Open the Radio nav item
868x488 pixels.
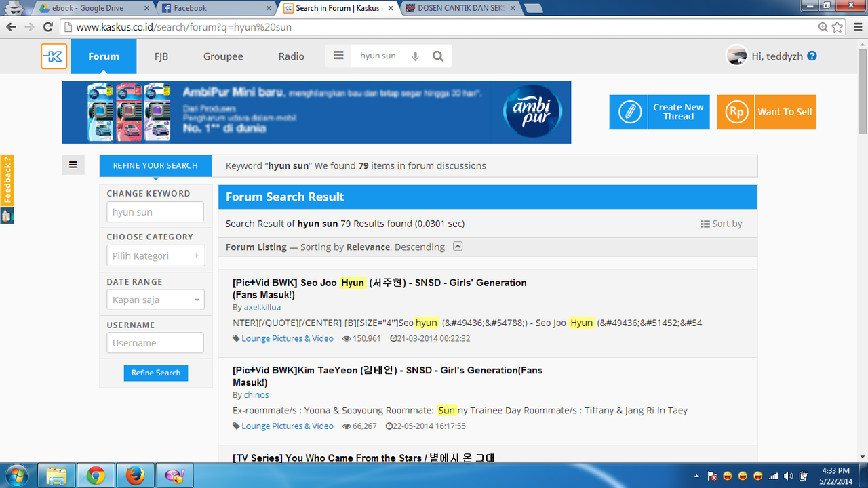coord(292,56)
